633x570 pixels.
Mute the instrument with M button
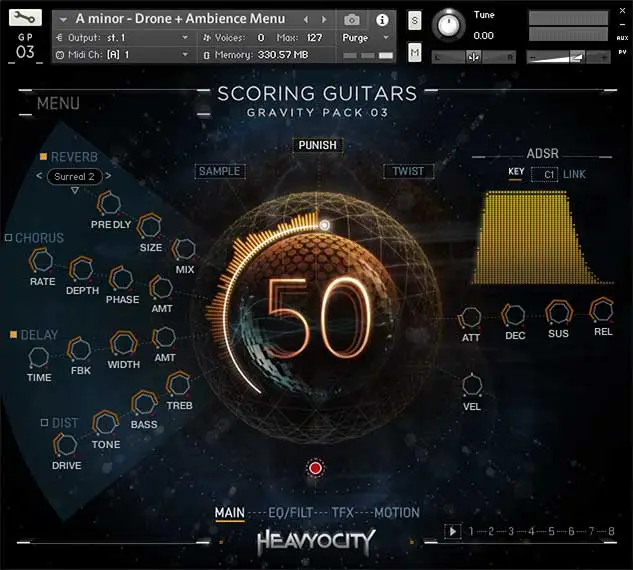pos(415,52)
